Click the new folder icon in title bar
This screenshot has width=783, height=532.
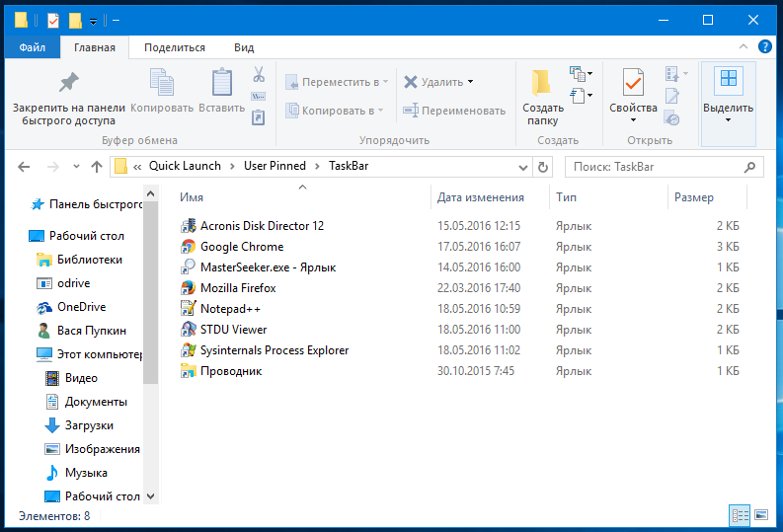point(75,21)
